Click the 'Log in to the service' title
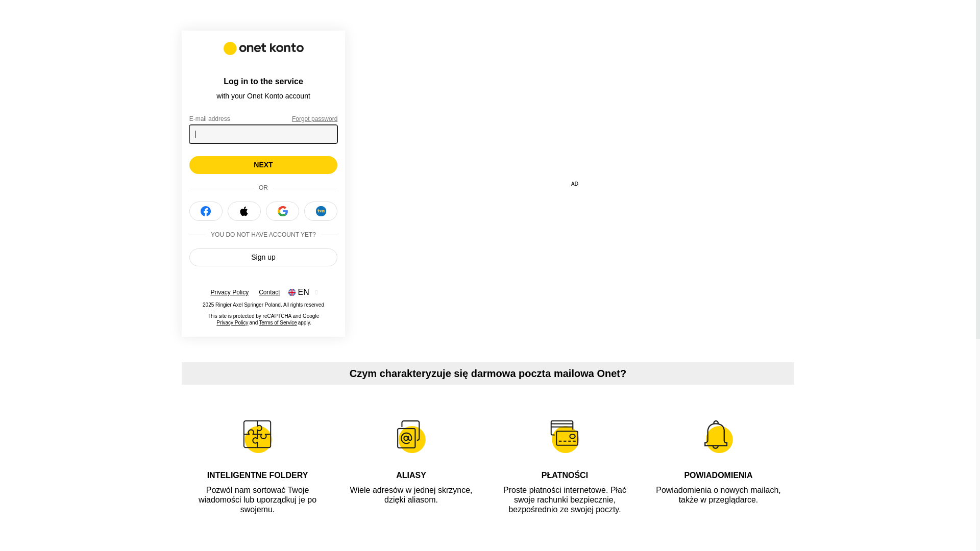This screenshot has height=551, width=980. 263,82
